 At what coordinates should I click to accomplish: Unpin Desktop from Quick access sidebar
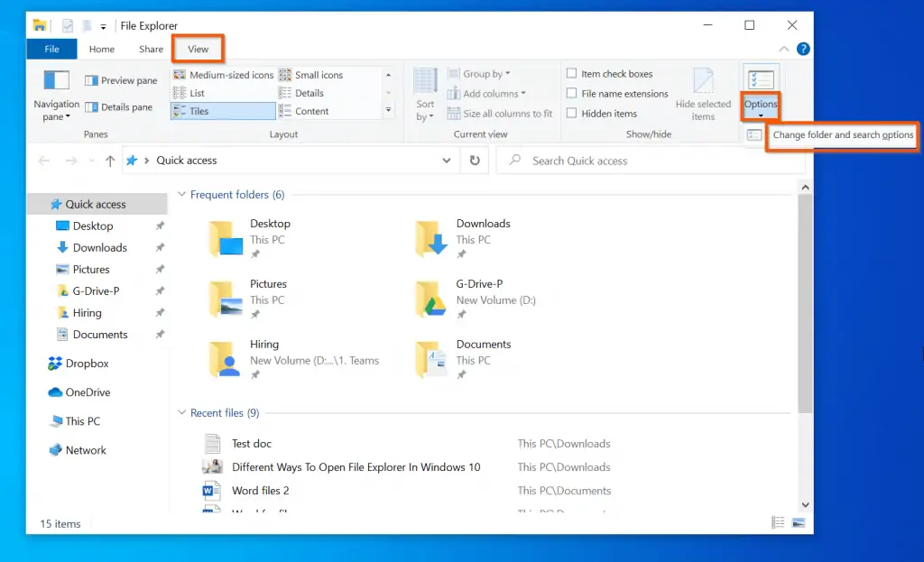coord(160,226)
